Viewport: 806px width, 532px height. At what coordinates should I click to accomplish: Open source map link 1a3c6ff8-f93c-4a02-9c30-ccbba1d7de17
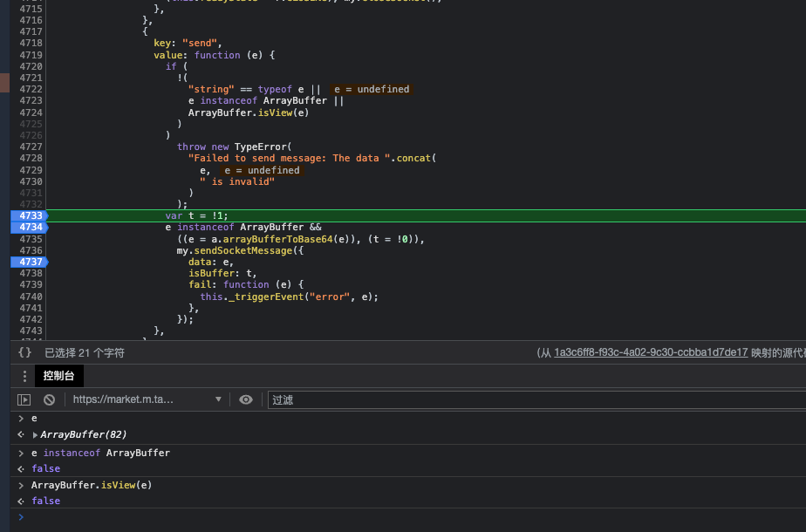(x=651, y=352)
